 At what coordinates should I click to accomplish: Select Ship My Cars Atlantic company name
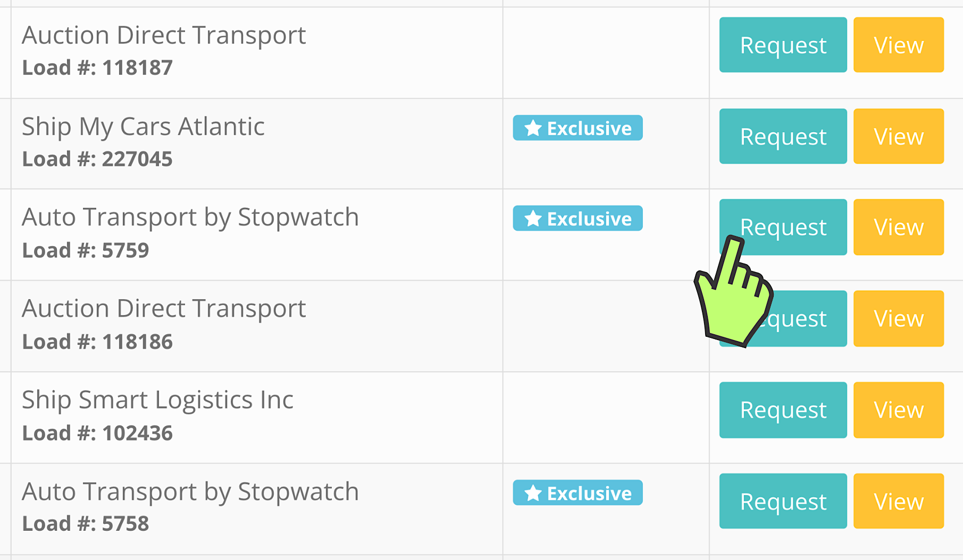[143, 126]
